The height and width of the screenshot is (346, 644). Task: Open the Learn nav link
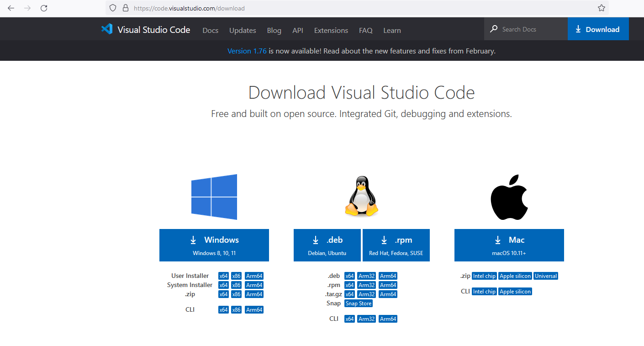point(392,30)
